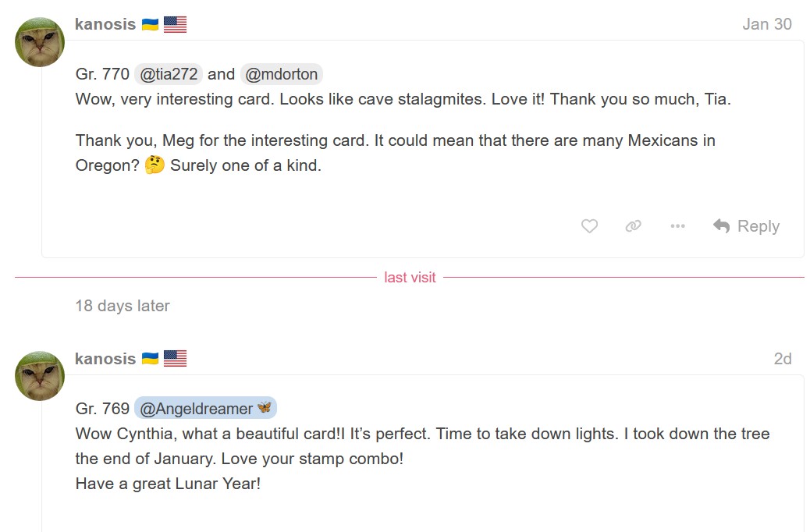This screenshot has width=810, height=532.
Task: Click Ukraine flag beside first kanosis name
Action: 151,24
